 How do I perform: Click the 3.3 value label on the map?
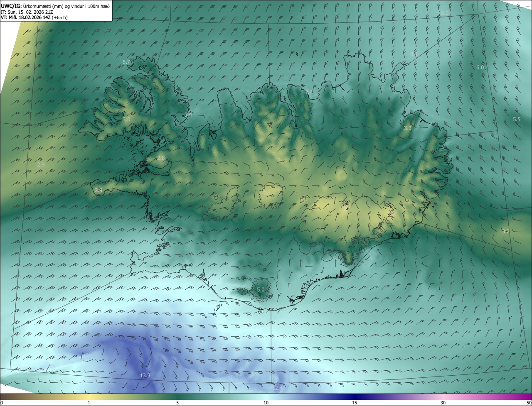click(x=408, y=128)
